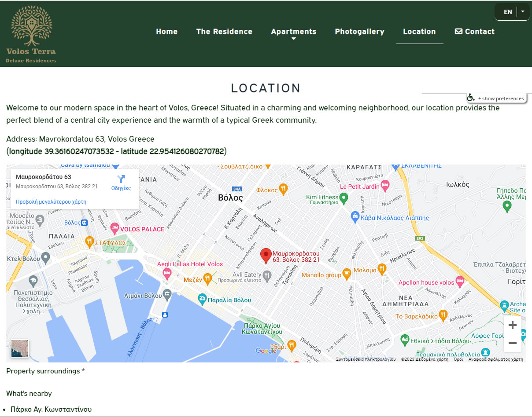
Task: Click Apollon house volos hotel marker
Action: click(x=460, y=282)
